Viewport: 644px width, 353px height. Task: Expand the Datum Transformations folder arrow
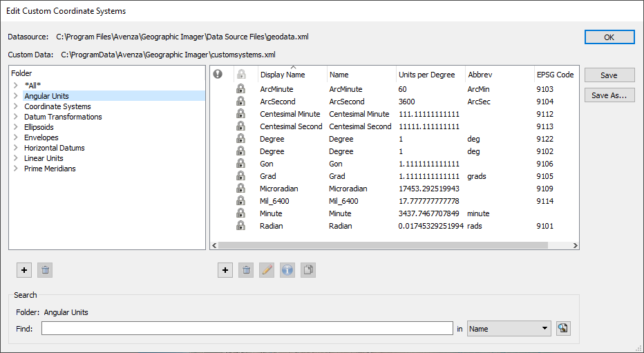16,117
